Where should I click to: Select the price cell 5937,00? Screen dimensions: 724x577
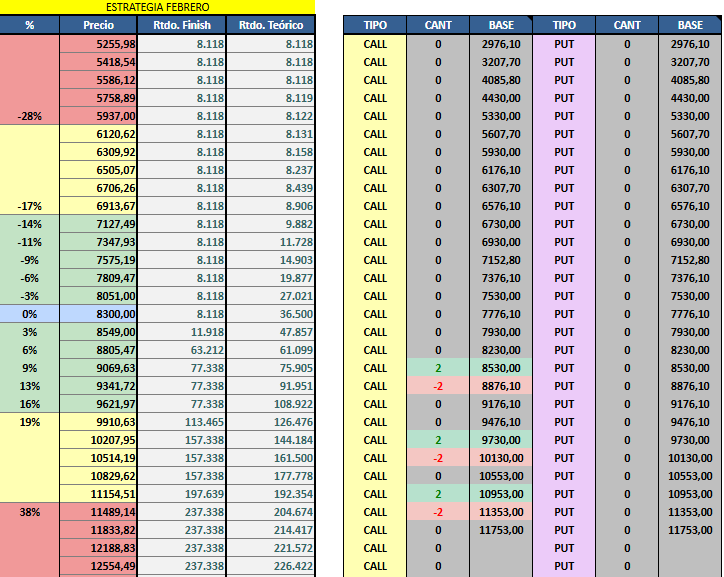coord(98,116)
